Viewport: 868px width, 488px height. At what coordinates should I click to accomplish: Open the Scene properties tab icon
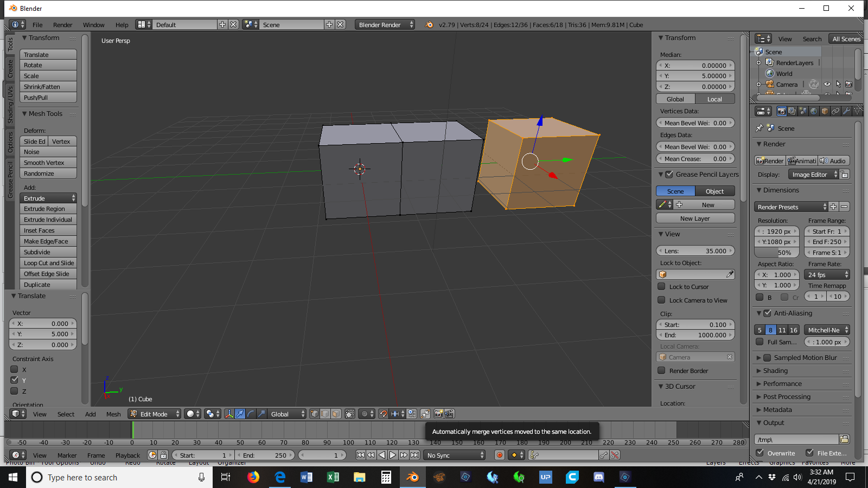point(803,111)
